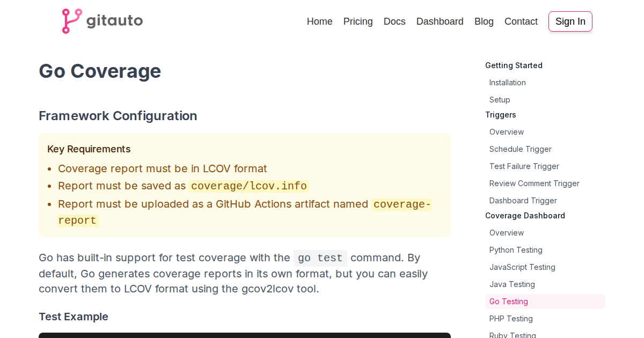The height and width of the screenshot is (338, 644).
Task: Open the Docs nav item
Action: point(394,21)
